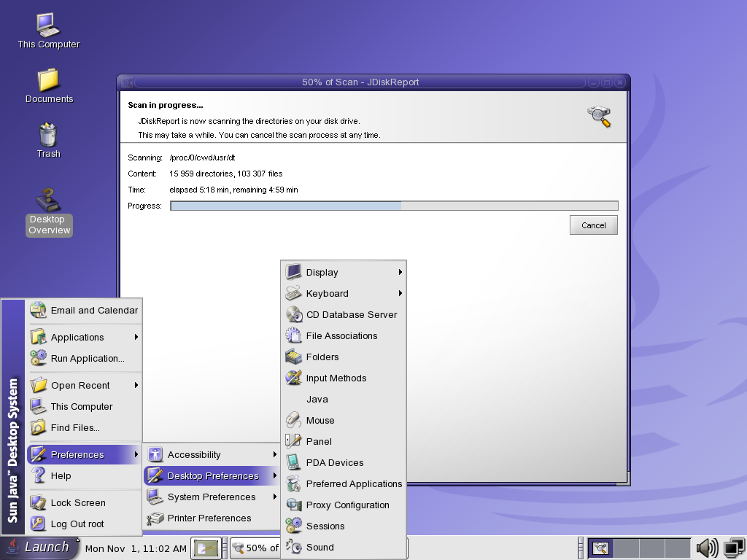Click the JDiskReport window title bar
The height and width of the screenshot is (560, 747).
pos(360,82)
